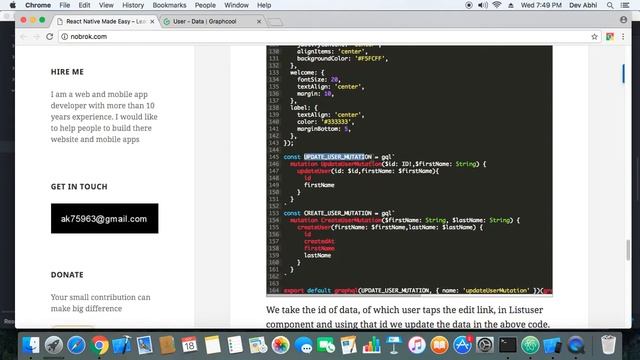Screen dimensions: 640x360
Task: Click the GET IN TOUCH heading
Action: pos(79,187)
